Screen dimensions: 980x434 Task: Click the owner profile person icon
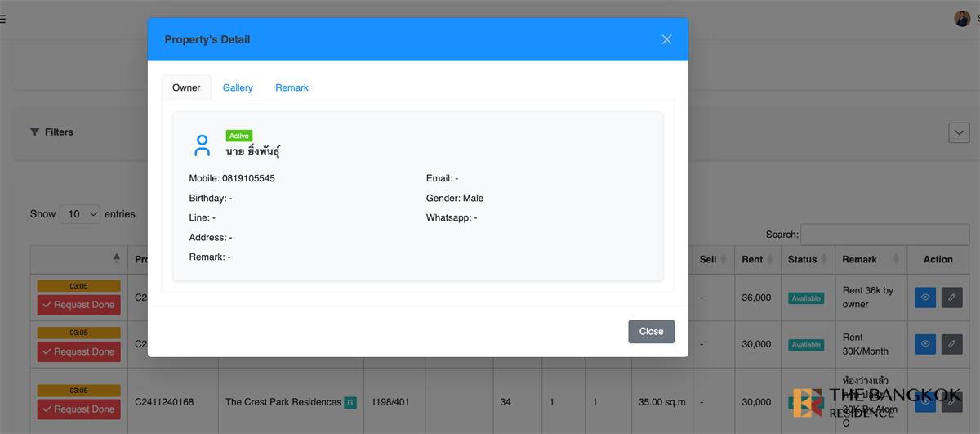(x=202, y=145)
